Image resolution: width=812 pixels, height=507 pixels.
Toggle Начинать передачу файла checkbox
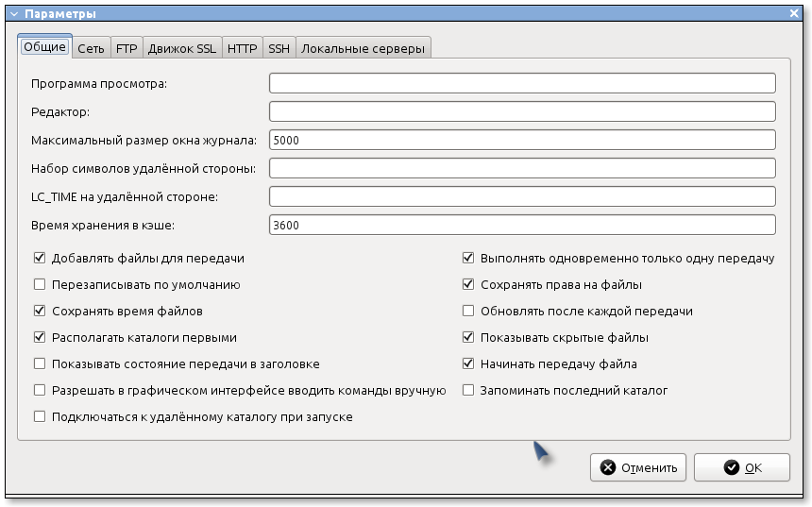(x=468, y=363)
